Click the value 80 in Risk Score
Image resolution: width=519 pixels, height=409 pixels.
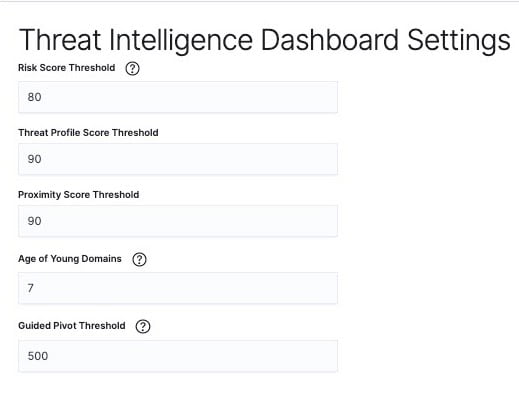[x=35, y=97]
